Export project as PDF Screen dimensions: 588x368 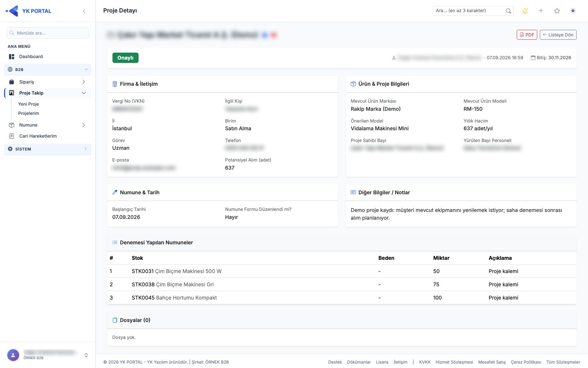[x=527, y=35]
